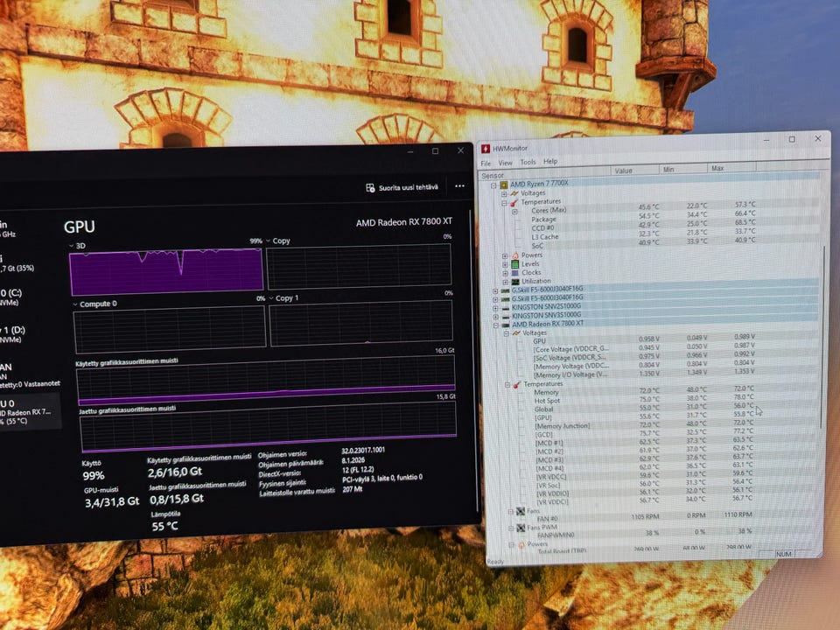Collapse the AMD Ryzen 7 7700X tree node
The width and height of the screenshot is (840, 630).
(x=493, y=185)
